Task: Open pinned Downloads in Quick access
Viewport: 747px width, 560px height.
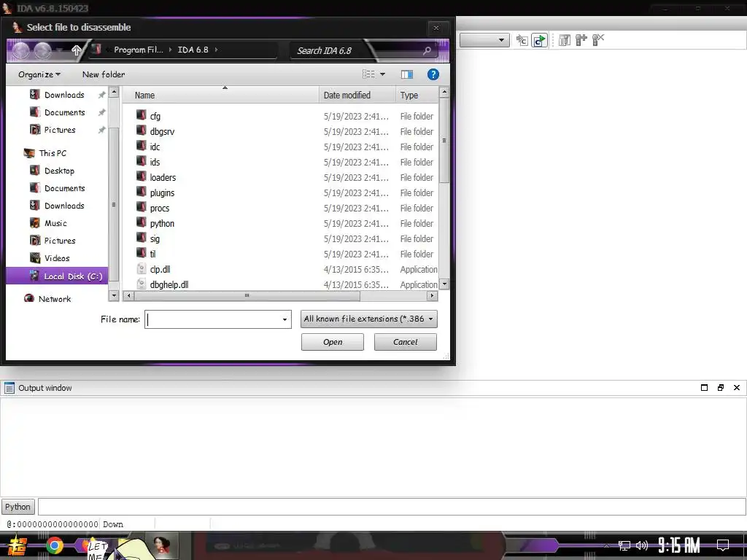Action: 64,95
